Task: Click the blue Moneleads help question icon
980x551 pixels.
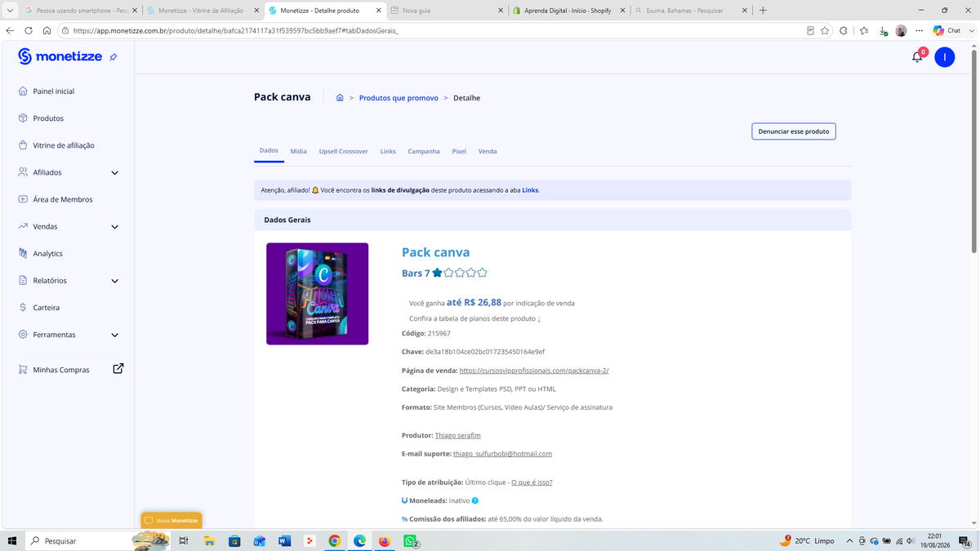Action: tap(475, 500)
